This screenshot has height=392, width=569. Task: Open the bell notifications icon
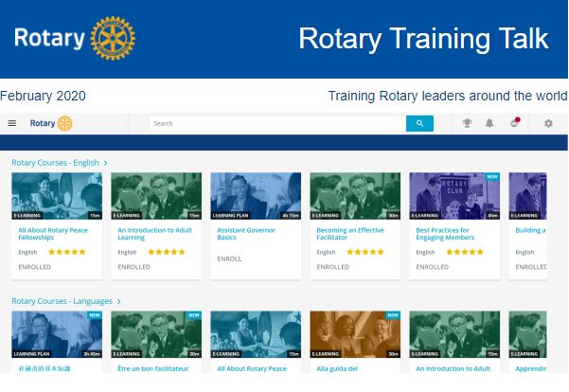pyautogui.click(x=489, y=123)
